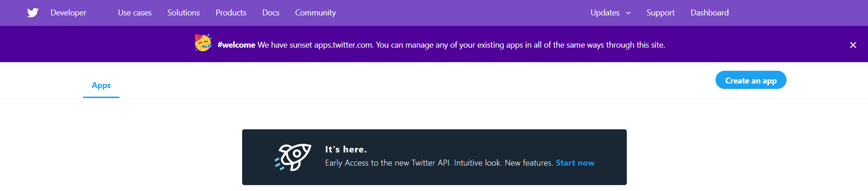868x191 pixels.
Task: Go to Docs in the navigation bar
Action: pos(271,13)
